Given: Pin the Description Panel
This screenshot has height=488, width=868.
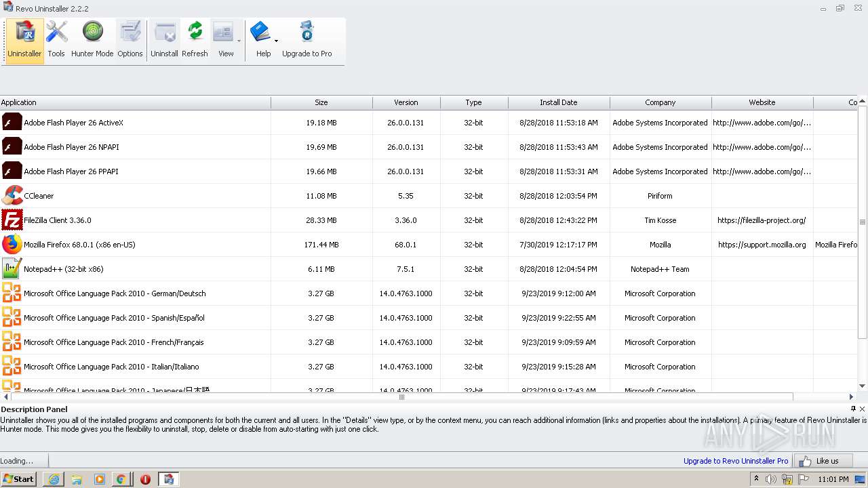Looking at the screenshot, I should tap(853, 409).
